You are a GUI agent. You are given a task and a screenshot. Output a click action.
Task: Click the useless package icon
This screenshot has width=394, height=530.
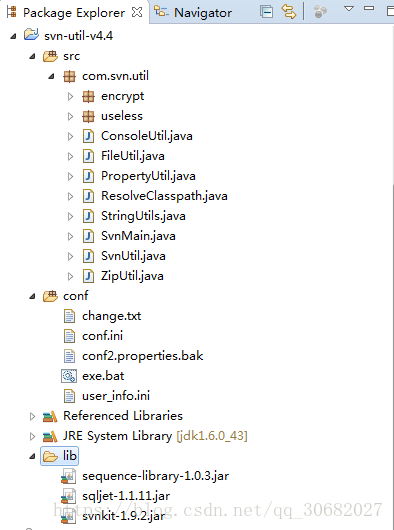[88, 116]
